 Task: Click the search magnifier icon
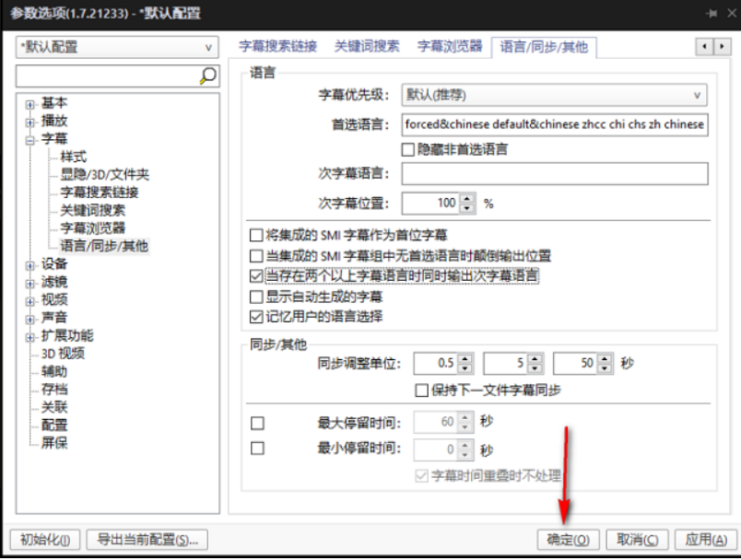coord(207,76)
